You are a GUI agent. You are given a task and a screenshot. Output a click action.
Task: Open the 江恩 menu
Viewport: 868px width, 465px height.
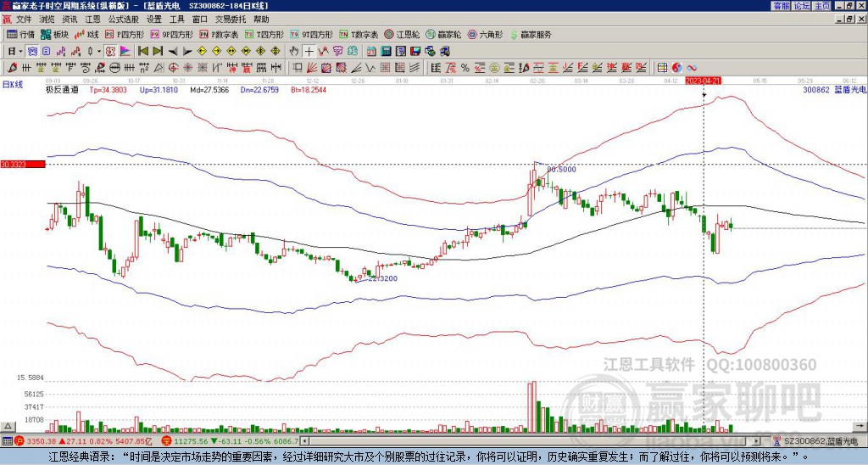(93, 20)
